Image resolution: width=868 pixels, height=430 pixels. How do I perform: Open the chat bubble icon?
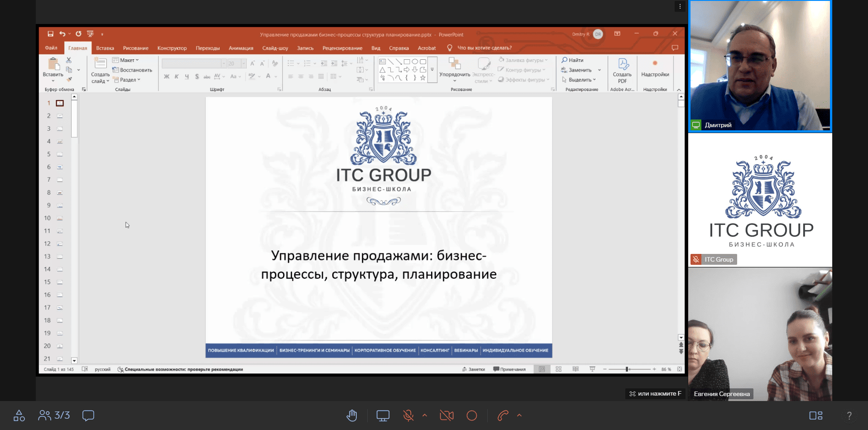[88, 416]
